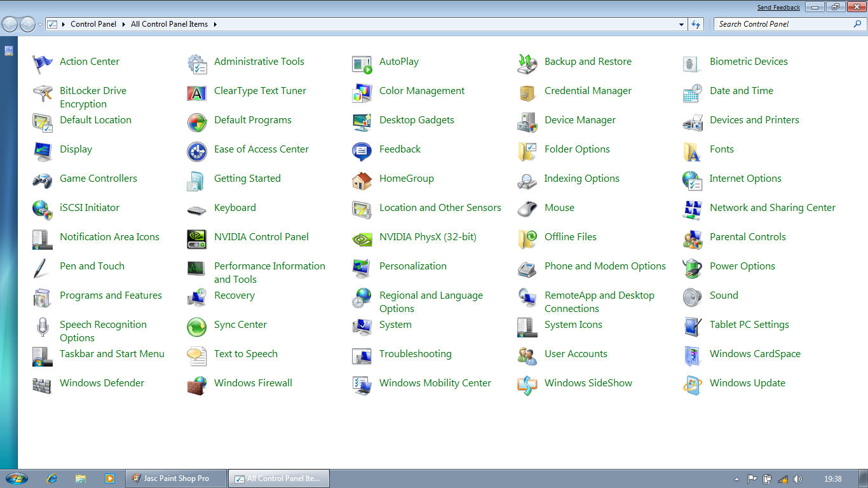This screenshot has height=488, width=868.
Task: Expand the Control Panel breadcrumb arrow
Action: (123, 24)
